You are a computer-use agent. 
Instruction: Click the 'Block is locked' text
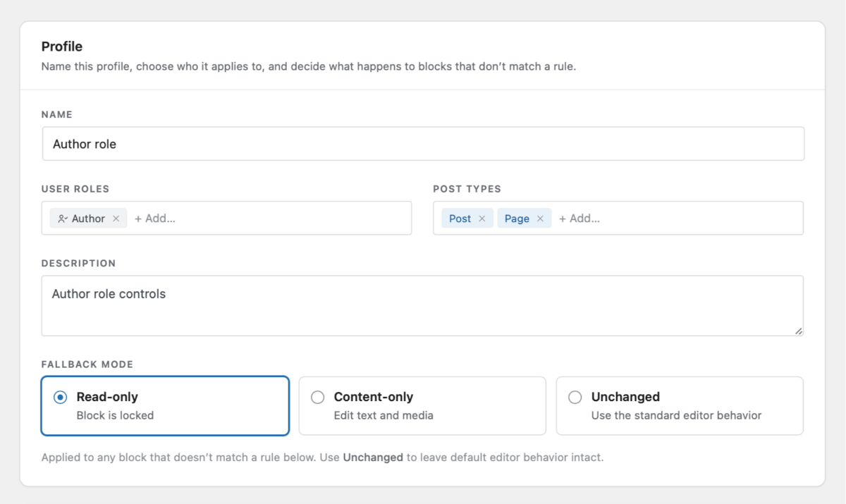pyautogui.click(x=115, y=415)
